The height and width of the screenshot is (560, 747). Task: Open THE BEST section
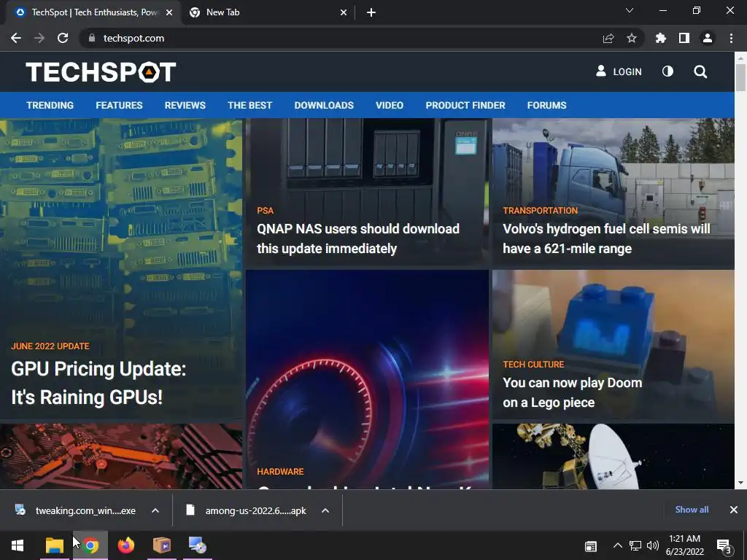(x=249, y=105)
